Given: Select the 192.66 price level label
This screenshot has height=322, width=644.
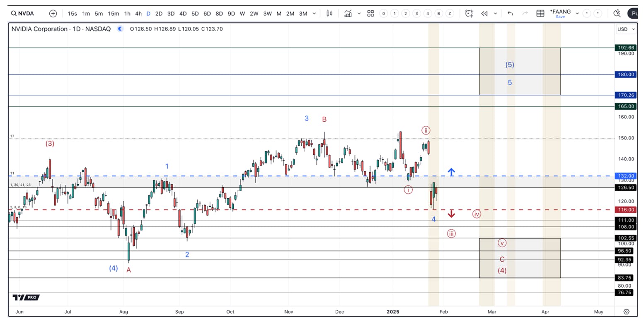Looking at the screenshot, I should click(x=626, y=48).
